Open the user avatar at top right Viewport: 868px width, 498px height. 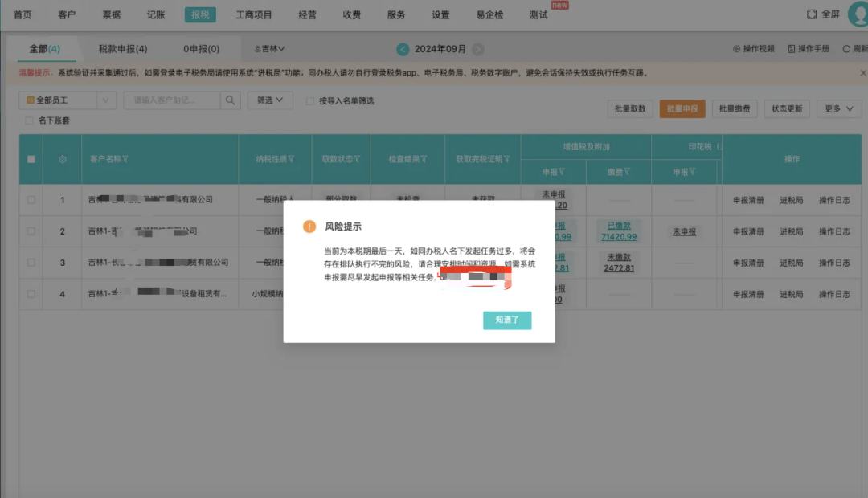pyautogui.click(x=858, y=14)
